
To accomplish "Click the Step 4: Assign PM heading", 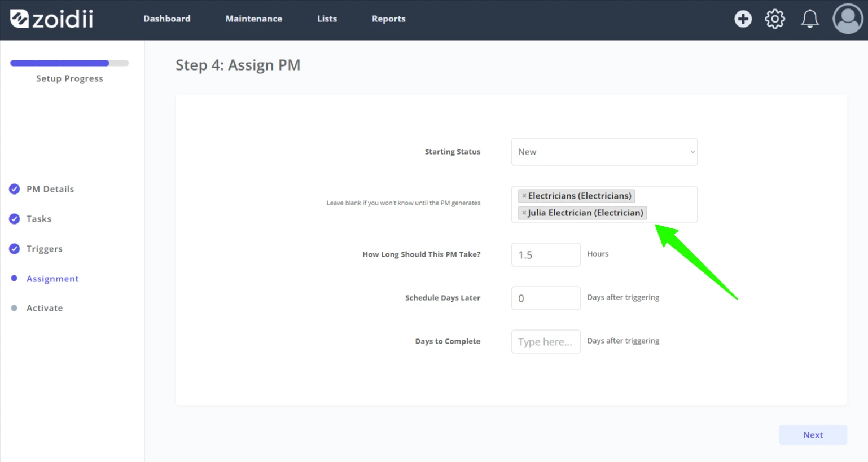I will coord(238,65).
